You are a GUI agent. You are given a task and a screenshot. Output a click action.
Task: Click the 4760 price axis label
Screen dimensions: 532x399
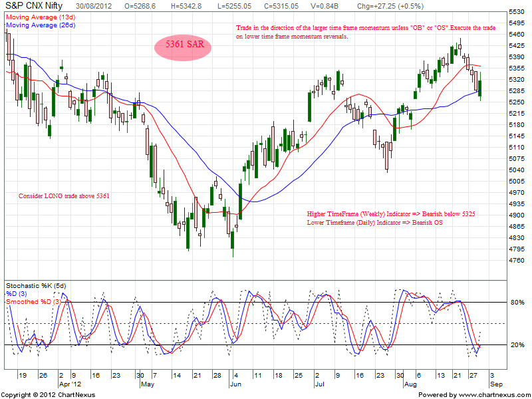(517, 260)
